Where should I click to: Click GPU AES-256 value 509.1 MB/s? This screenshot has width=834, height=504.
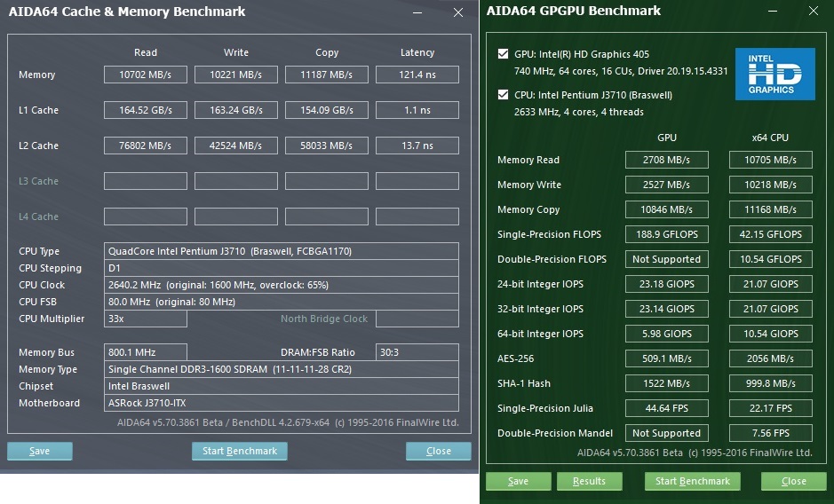click(666, 358)
